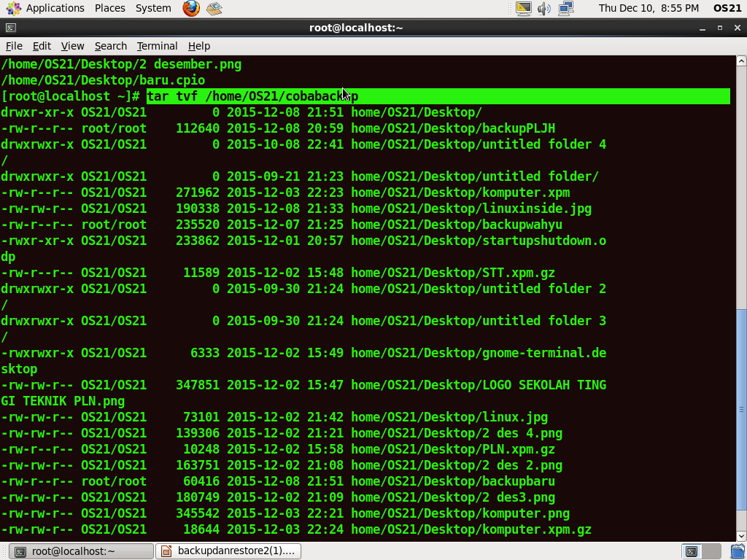747x560 pixels.
Task: Open the Applications menu
Action: [55, 8]
